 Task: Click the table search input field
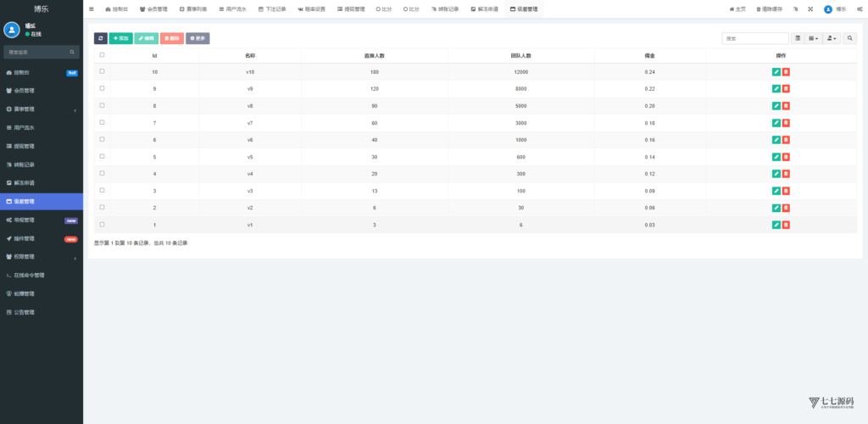754,38
